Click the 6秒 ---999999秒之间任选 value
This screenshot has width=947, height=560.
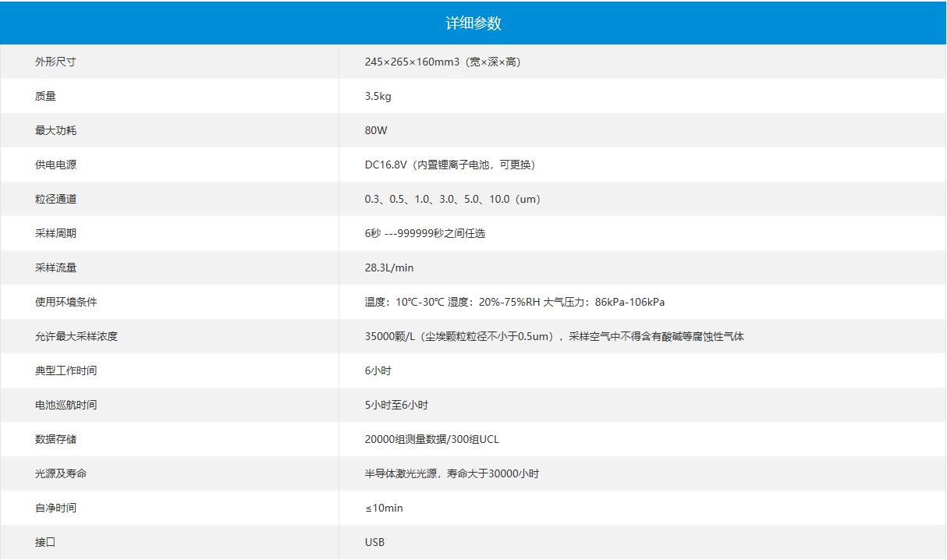click(424, 233)
